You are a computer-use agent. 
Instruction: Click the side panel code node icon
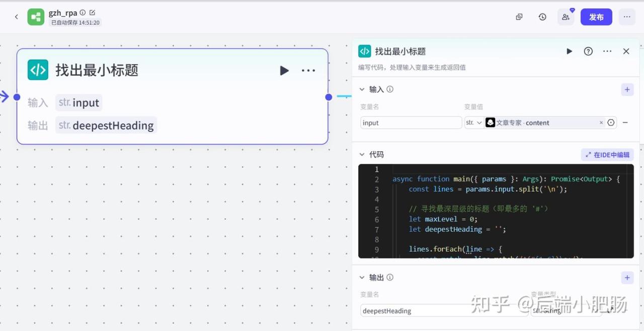(x=365, y=51)
